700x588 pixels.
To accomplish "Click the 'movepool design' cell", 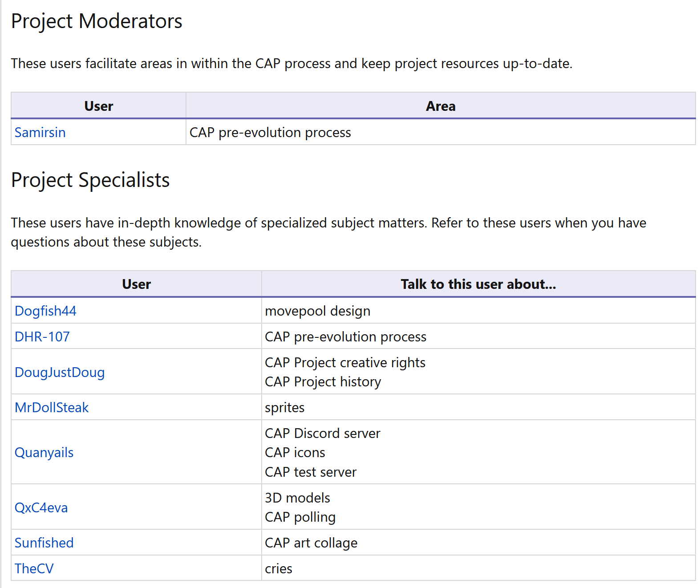I will pyautogui.click(x=478, y=311).
